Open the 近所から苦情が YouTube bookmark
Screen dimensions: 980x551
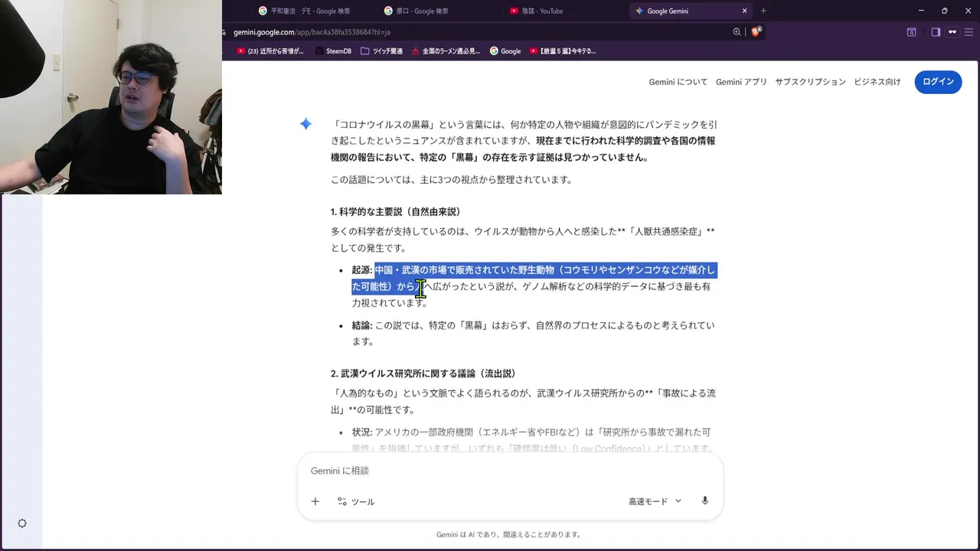tap(269, 51)
